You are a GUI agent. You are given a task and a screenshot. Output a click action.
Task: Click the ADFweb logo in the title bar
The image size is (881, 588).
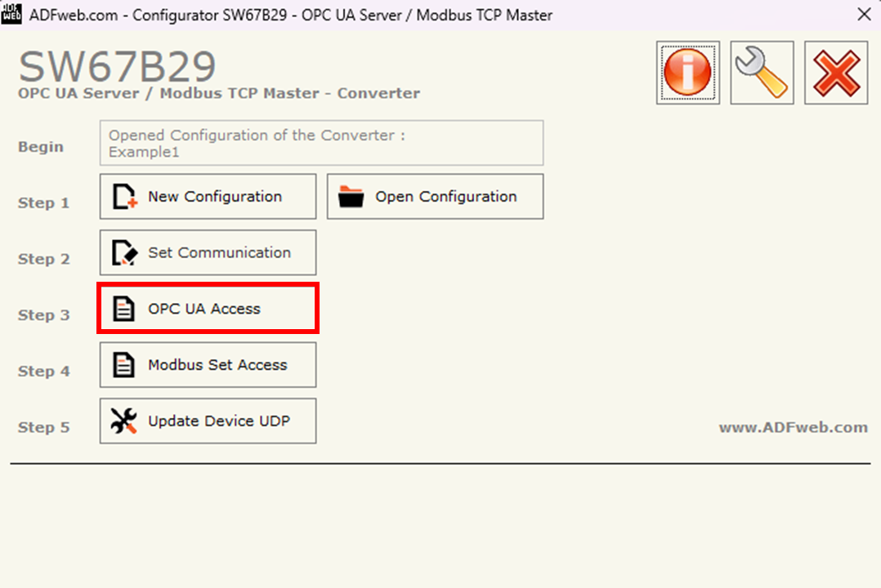tap(11, 15)
